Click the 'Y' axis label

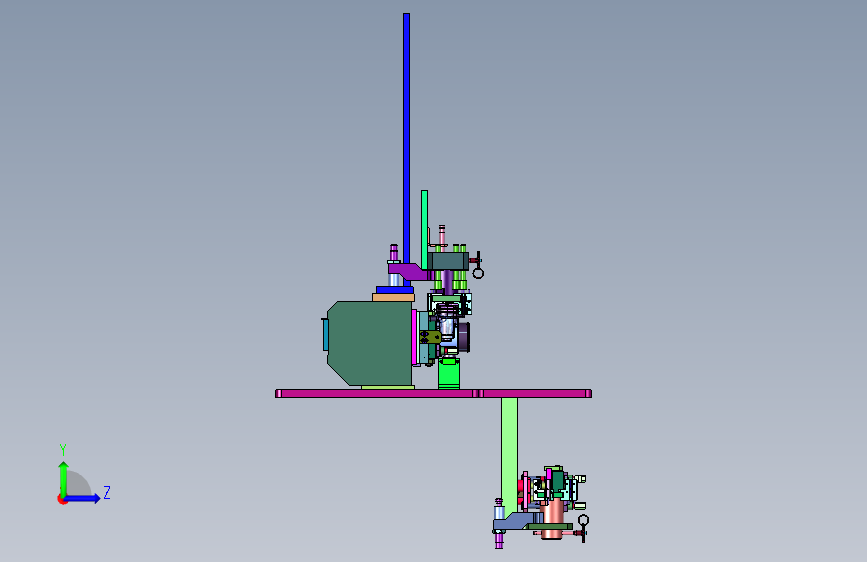[63, 449]
